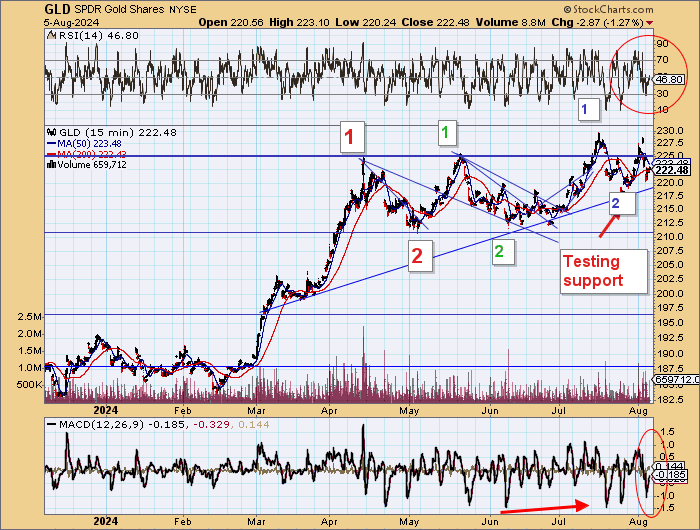This screenshot has height=530, width=700.
Task: Click the red MA(200) line swatch
Action: coord(51,154)
